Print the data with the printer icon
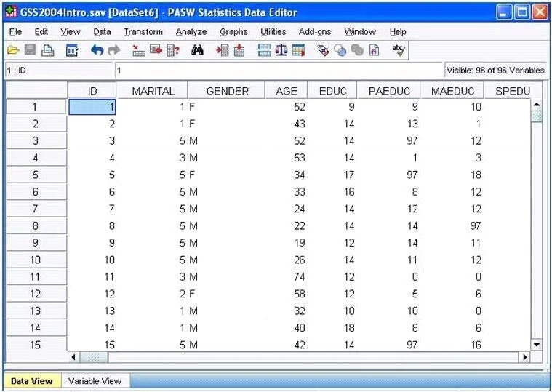The width and height of the screenshot is (552, 392). coord(47,50)
